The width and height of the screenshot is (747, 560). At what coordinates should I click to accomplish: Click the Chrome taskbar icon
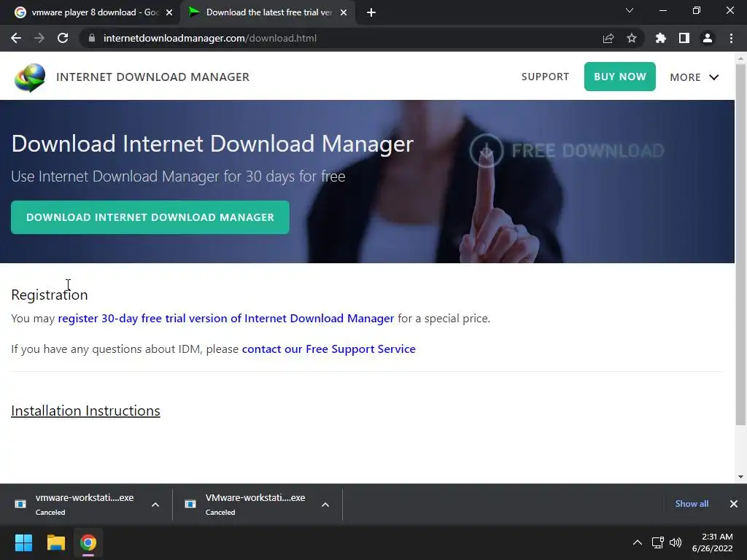click(88, 542)
